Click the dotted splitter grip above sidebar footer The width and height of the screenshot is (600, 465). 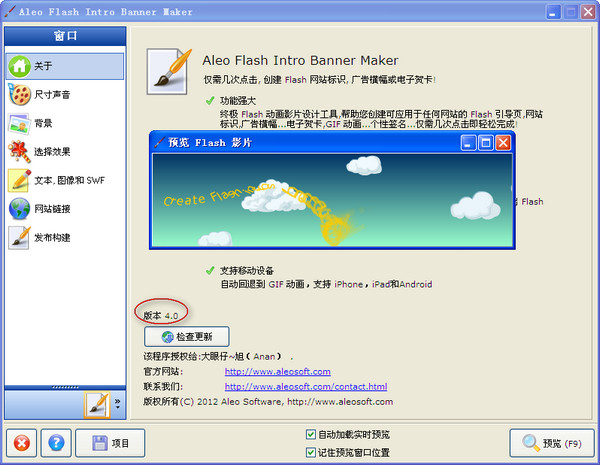(x=65, y=387)
